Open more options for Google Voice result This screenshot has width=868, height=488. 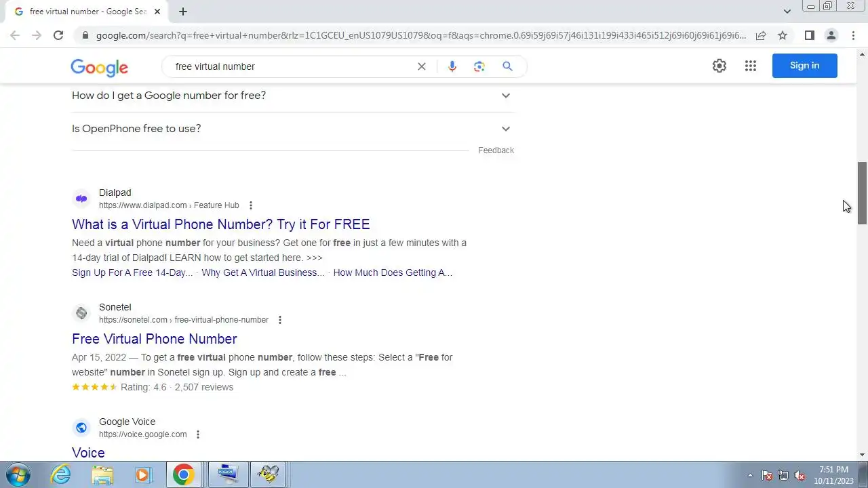click(x=198, y=434)
